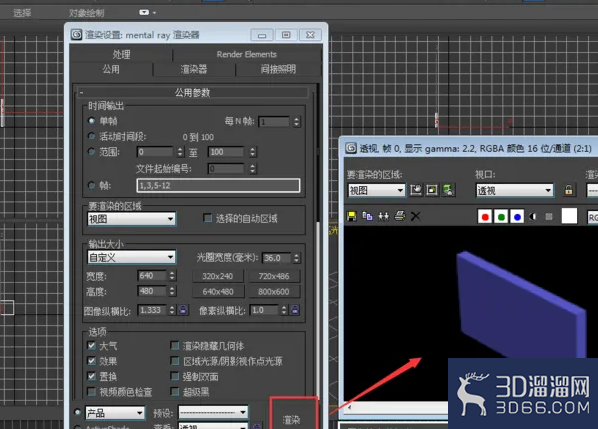Select the 帧 radio button
598x429 pixels.
coord(92,185)
